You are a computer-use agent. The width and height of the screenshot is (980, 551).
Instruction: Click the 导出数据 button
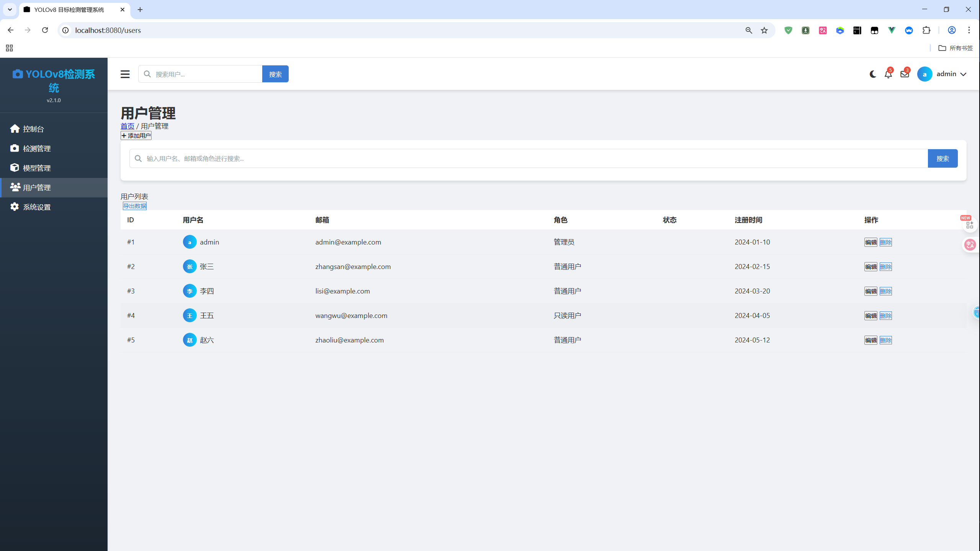tap(134, 206)
